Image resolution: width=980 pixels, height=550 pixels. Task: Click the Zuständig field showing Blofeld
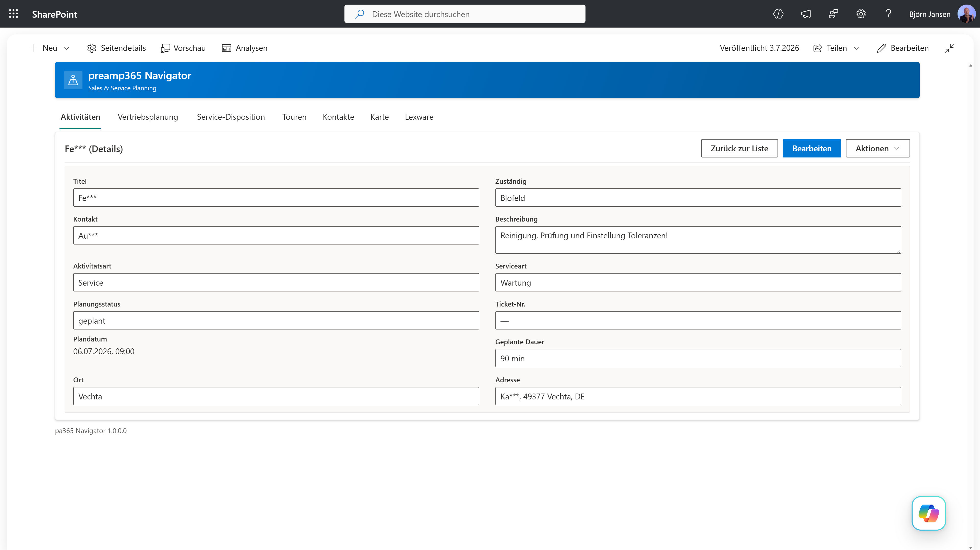(698, 198)
